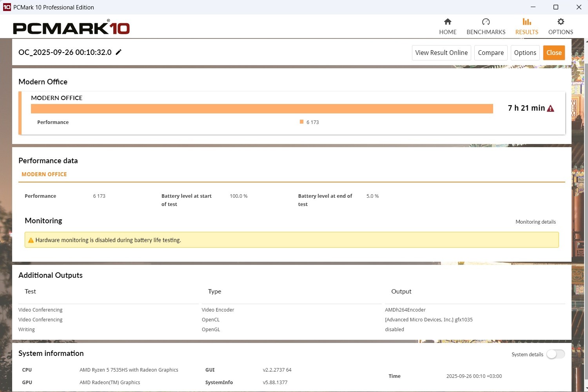Image resolution: width=588 pixels, height=392 pixels.
Task: Click the result name OC_2025-09-26 00:10:32.0
Action: pos(65,52)
